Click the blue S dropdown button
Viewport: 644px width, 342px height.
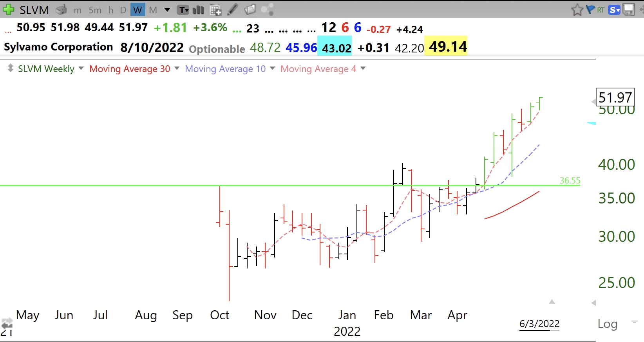pyautogui.click(x=614, y=10)
